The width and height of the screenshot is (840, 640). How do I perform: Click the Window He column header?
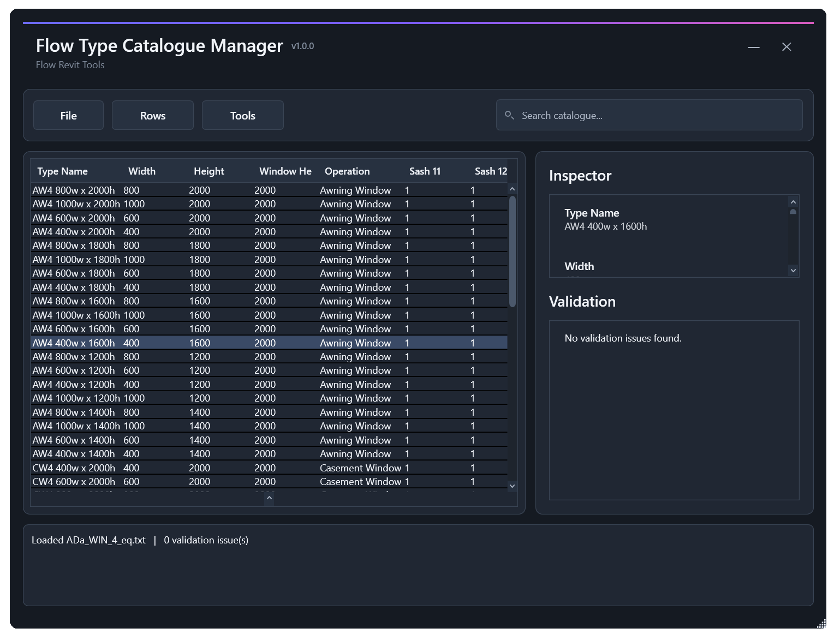pyautogui.click(x=287, y=171)
